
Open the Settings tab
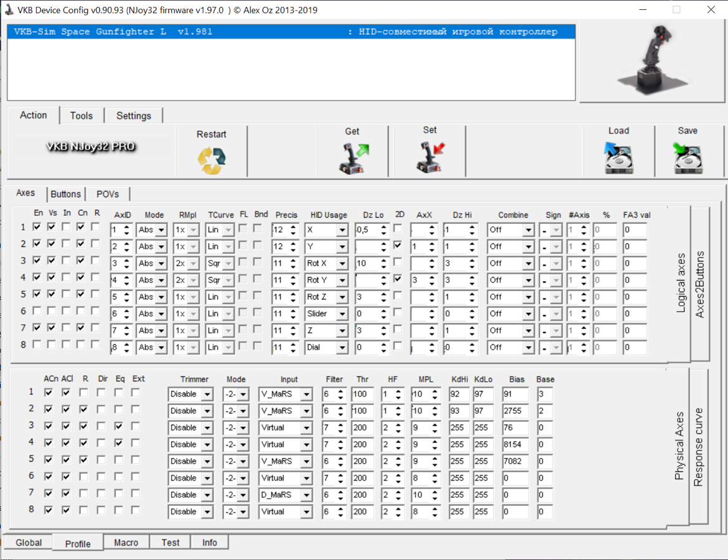click(134, 116)
